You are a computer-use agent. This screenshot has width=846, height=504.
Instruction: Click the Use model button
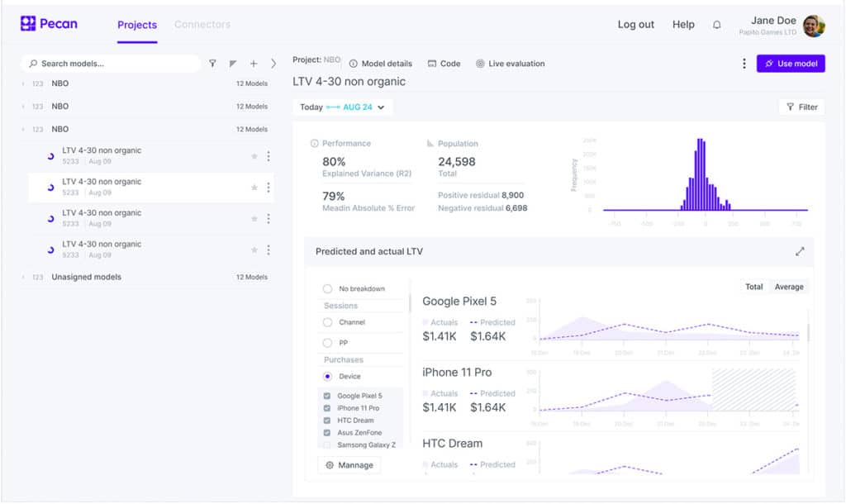791,64
